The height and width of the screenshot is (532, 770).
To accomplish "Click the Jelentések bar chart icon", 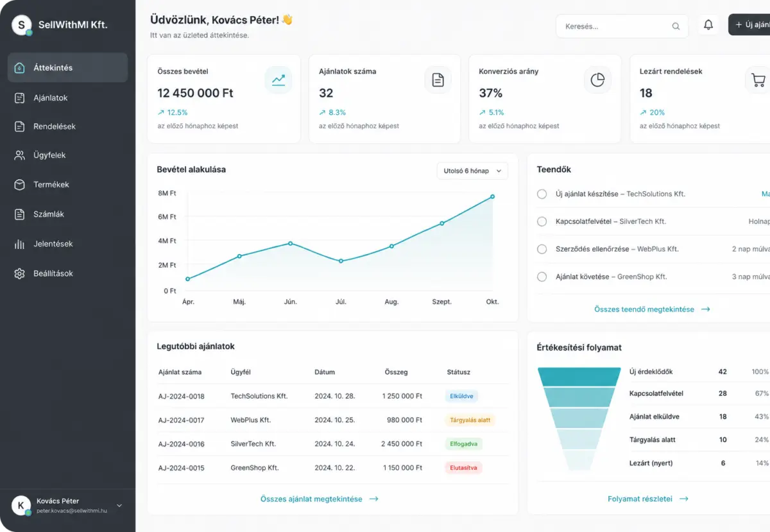I will tap(20, 244).
